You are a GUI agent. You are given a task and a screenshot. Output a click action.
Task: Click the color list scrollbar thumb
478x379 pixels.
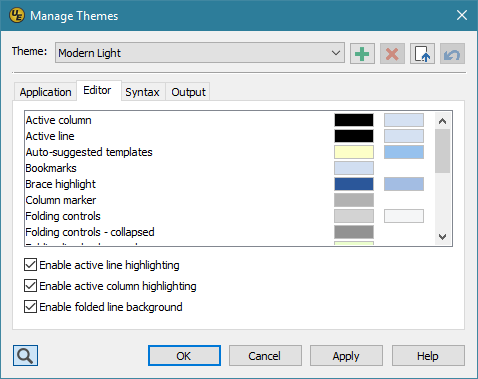coord(442,151)
